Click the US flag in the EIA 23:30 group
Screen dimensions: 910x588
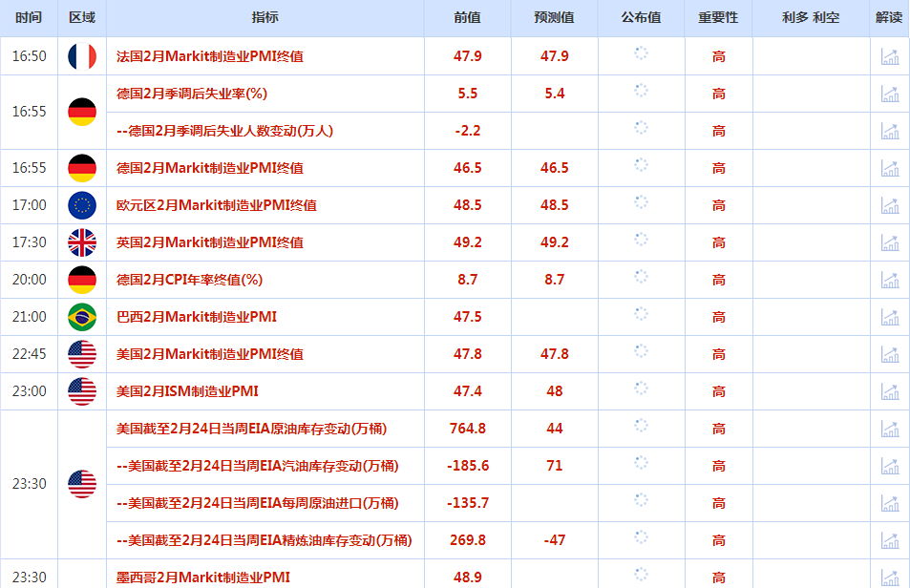click(x=82, y=484)
